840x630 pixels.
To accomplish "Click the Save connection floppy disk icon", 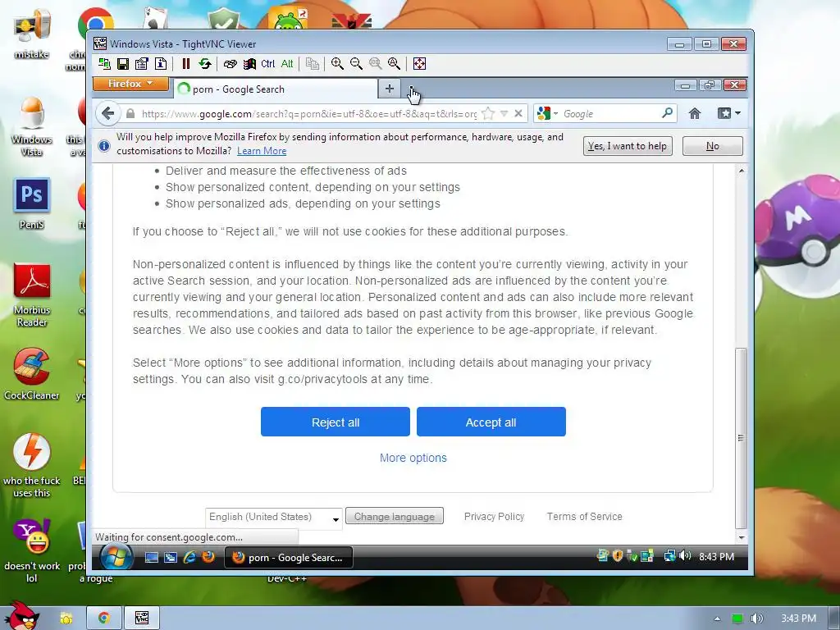I will [x=123, y=64].
